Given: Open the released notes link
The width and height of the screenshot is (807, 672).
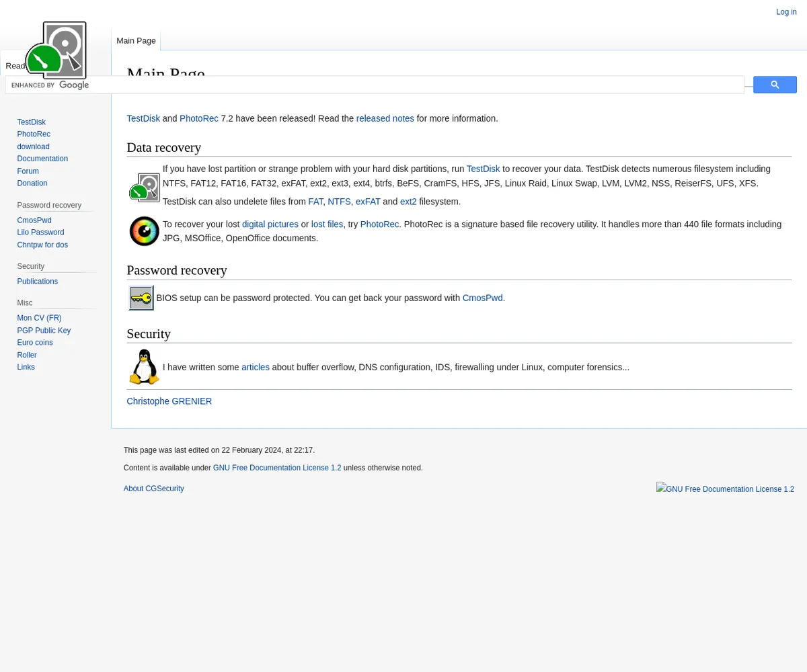Looking at the screenshot, I should [385, 118].
